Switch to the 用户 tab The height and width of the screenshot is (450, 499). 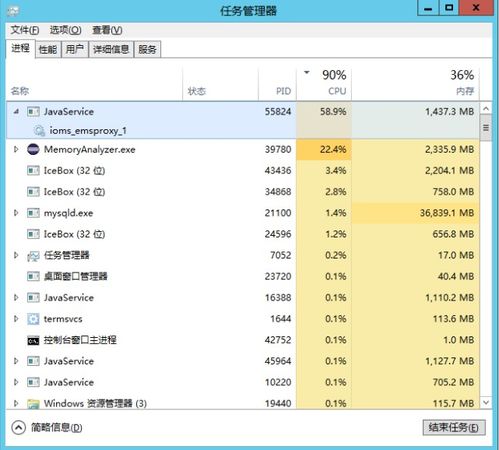coord(75,50)
